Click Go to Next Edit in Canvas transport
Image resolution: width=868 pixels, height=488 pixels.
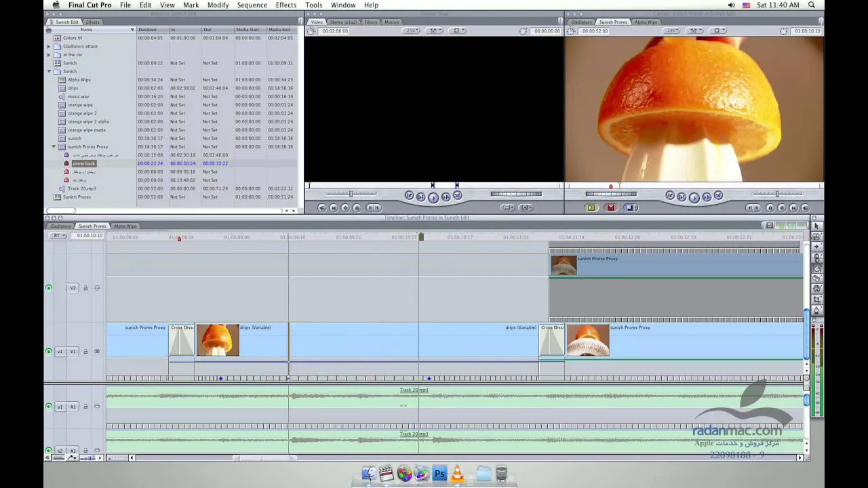[x=718, y=196]
